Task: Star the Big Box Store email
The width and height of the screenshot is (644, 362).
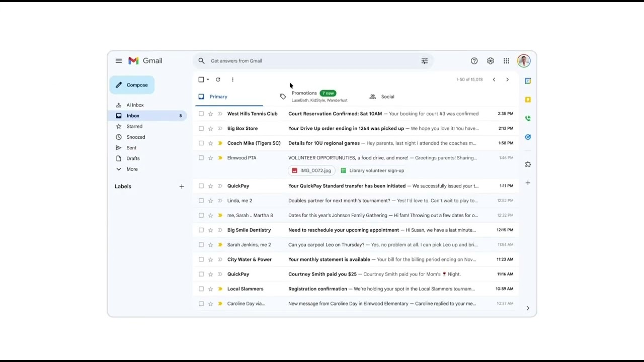Action: pyautogui.click(x=211, y=128)
